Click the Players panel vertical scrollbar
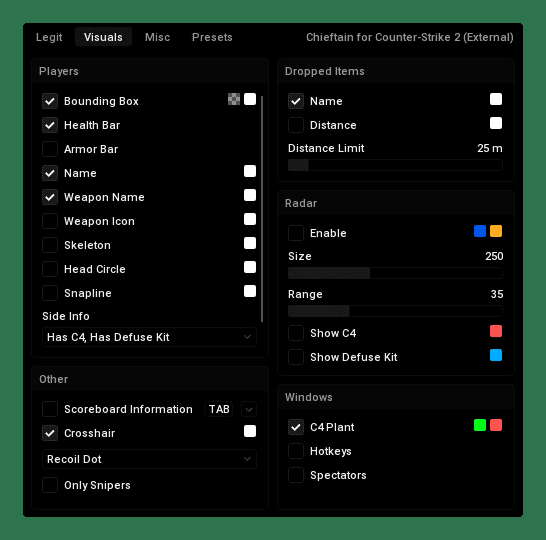Screen dimensions: 546x540 coord(262,209)
